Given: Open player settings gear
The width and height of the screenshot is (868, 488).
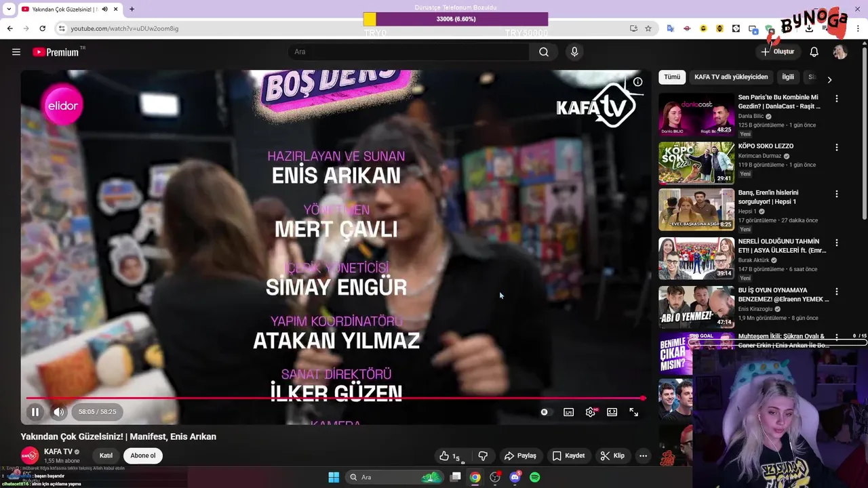Looking at the screenshot, I should pyautogui.click(x=591, y=412).
